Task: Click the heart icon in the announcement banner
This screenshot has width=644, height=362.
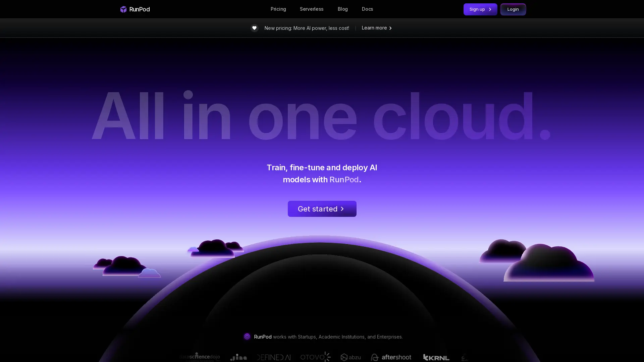Action: coord(254,28)
